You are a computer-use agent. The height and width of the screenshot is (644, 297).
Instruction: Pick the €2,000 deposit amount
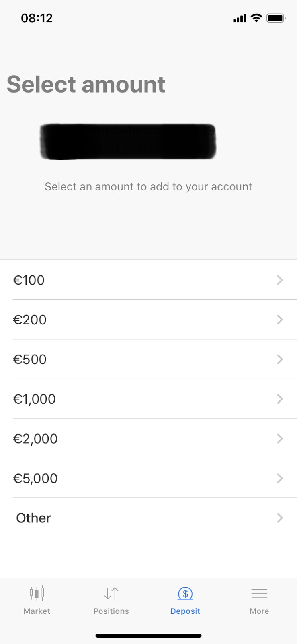click(x=35, y=438)
